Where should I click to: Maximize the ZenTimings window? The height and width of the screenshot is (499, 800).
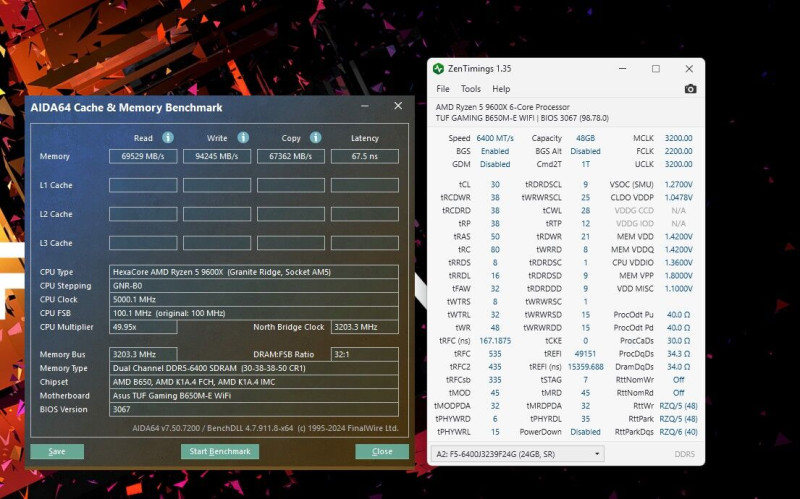656,68
